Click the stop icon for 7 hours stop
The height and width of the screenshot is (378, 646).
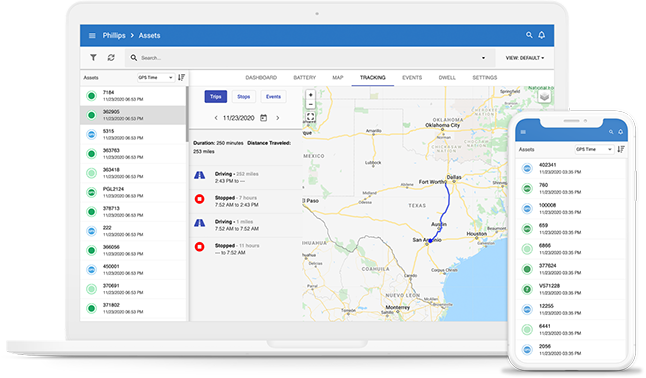[199, 200]
